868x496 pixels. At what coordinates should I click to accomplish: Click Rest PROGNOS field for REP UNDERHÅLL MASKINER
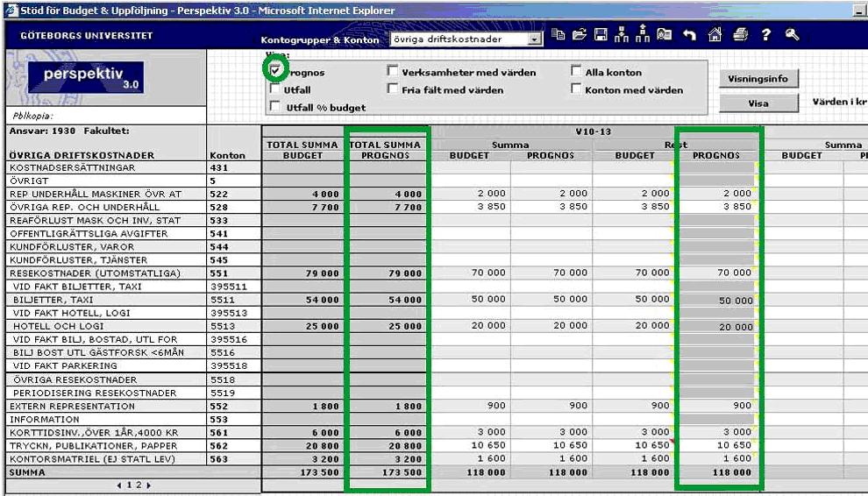[x=717, y=194]
